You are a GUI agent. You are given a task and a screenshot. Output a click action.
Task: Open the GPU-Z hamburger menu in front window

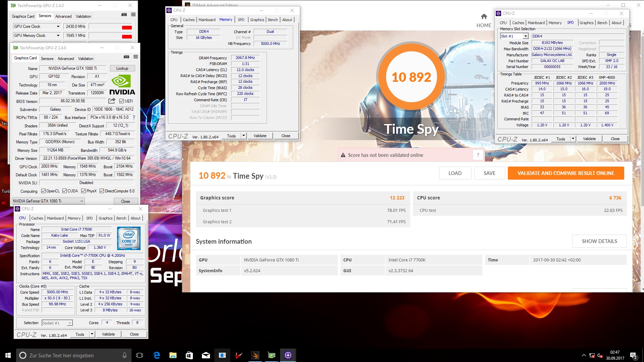[x=136, y=57]
